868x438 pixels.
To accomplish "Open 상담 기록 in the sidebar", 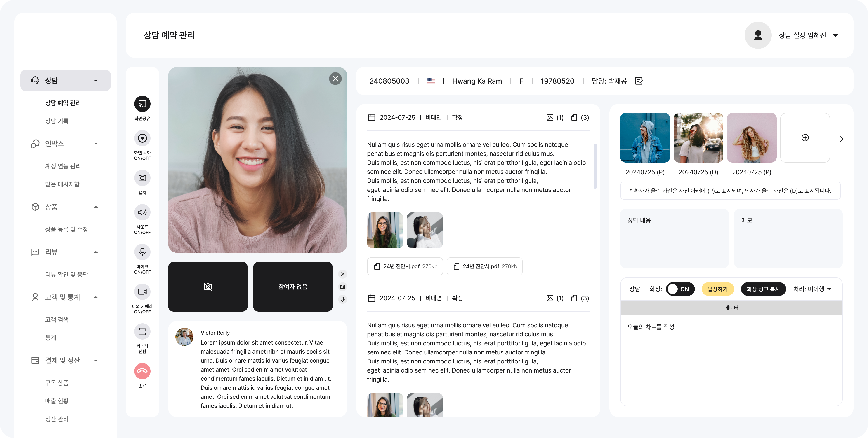I will point(57,121).
